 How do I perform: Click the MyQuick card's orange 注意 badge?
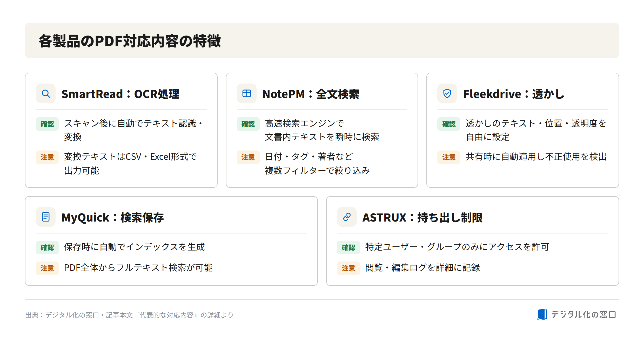tap(47, 268)
